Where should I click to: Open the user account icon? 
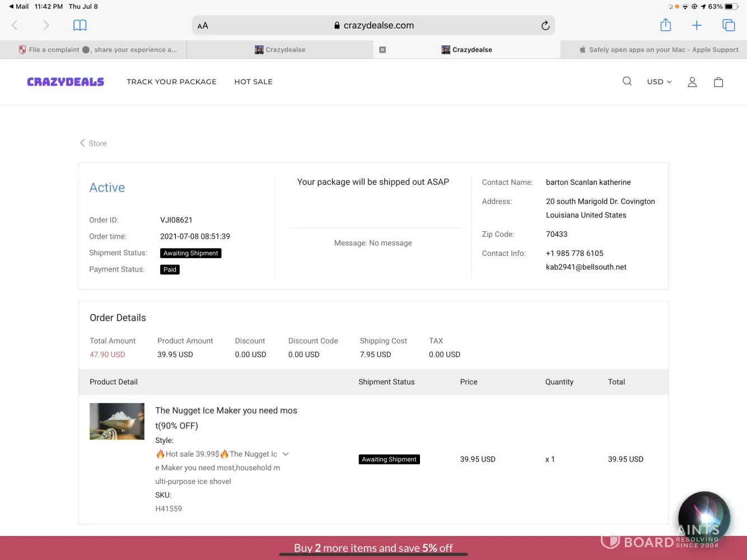(692, 82)
